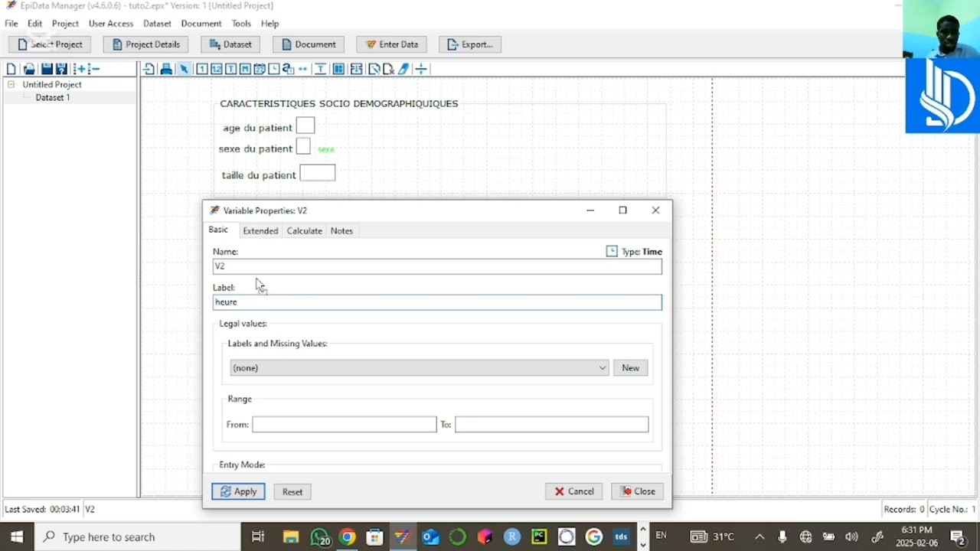Switch to the Extended tab
980x551 pixels.
tap(260, 230)
